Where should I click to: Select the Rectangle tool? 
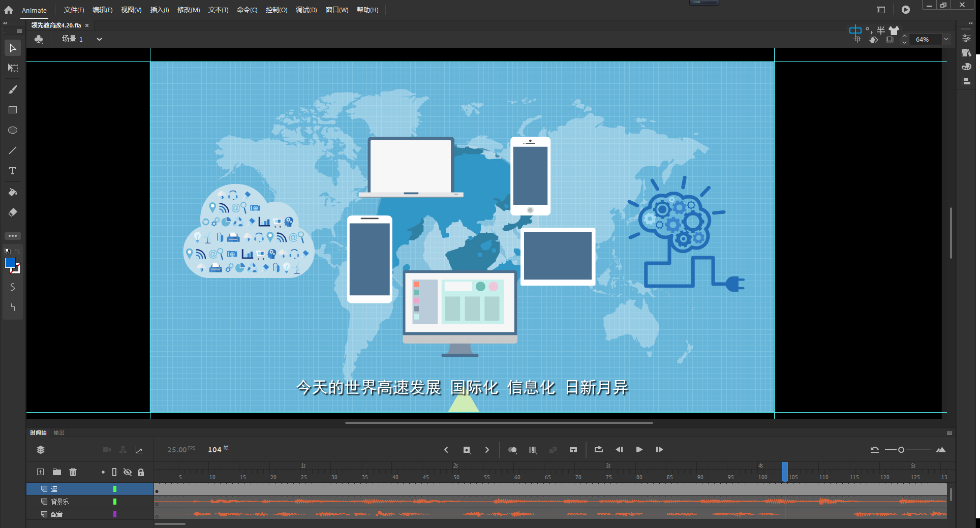[13, 110]
